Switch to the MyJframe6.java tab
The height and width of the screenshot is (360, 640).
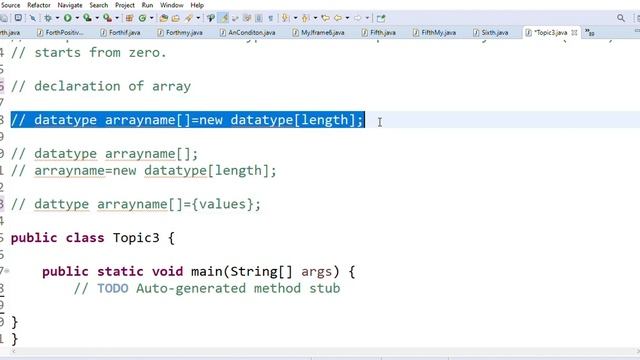pos(319,33)
